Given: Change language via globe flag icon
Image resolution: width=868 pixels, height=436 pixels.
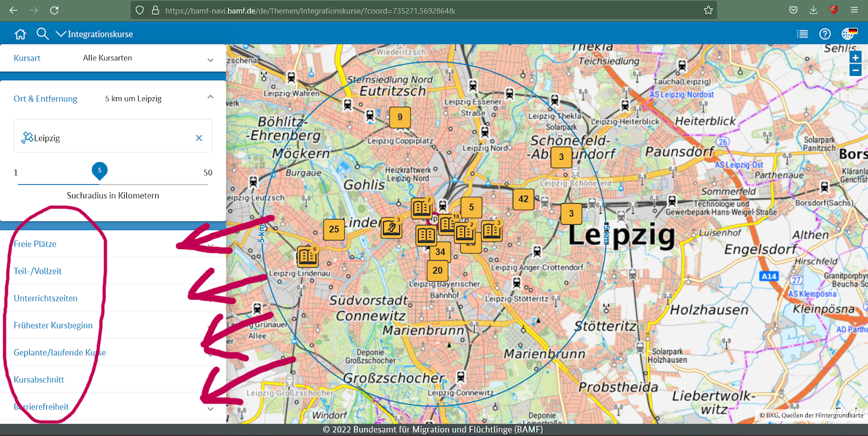Looking at the screenshot, I should [850, 34].
